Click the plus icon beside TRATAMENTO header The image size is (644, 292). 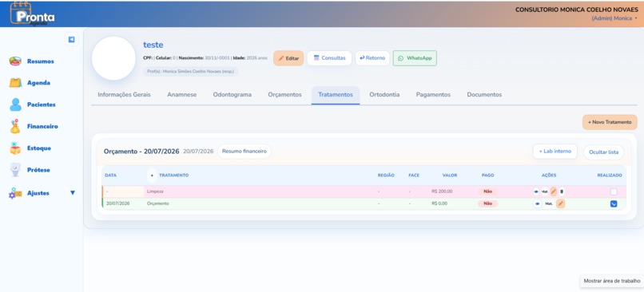(x=152, y=176)
